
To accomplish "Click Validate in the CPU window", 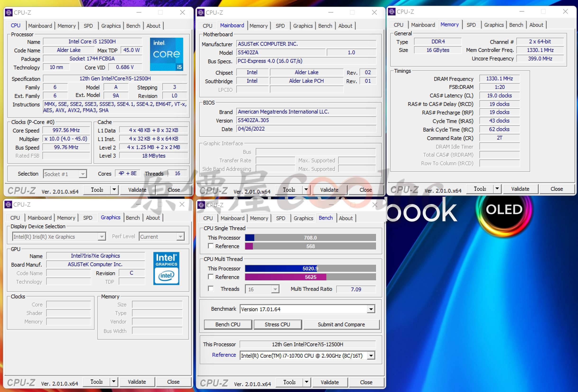I will point(137,190).
